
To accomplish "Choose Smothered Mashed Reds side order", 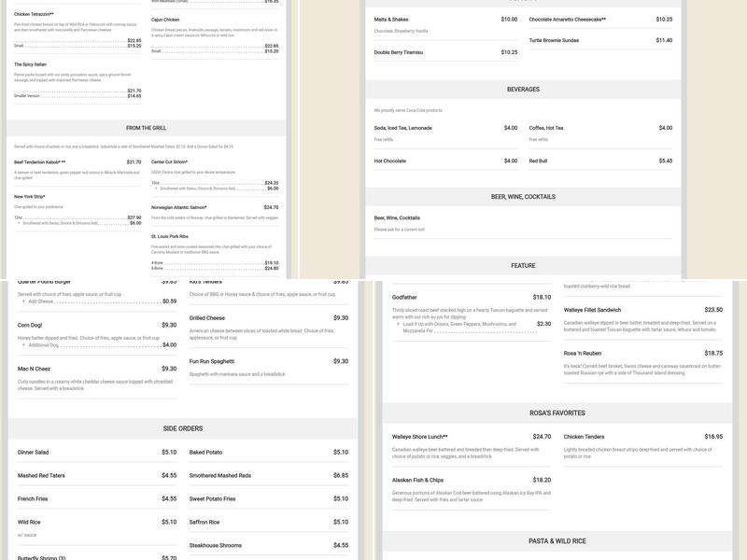I will [219, 475].
